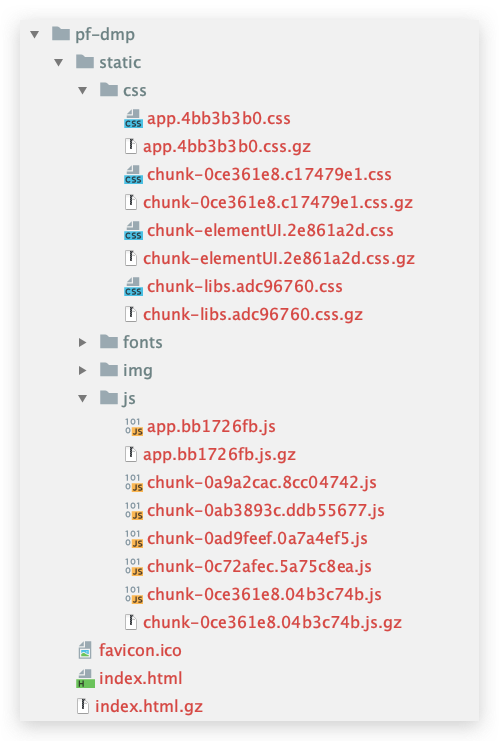
Task: Select chunk-0a9a2cac.8cc04742.js file
Action: coord(262,483)
